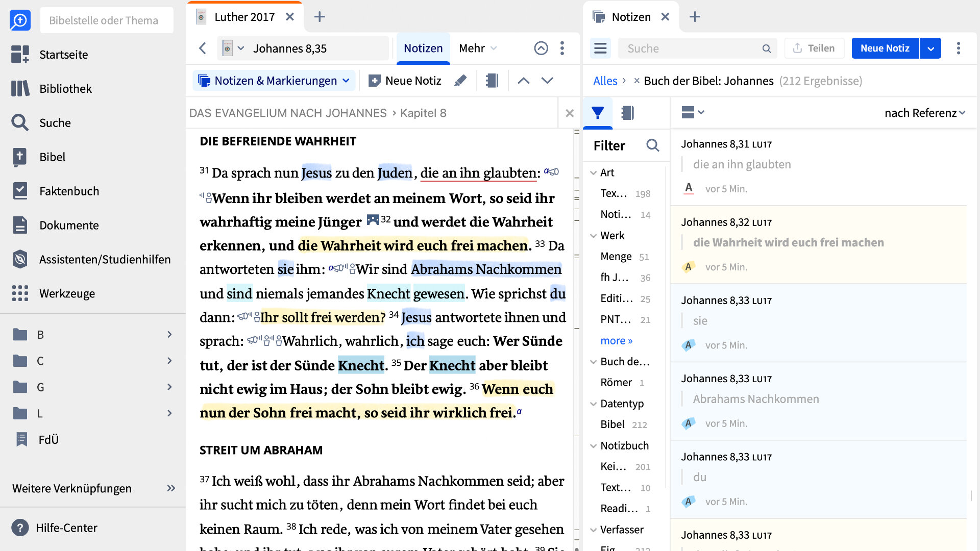Show more Werk filters
This screenshot has height=551, width=980.
616,341
